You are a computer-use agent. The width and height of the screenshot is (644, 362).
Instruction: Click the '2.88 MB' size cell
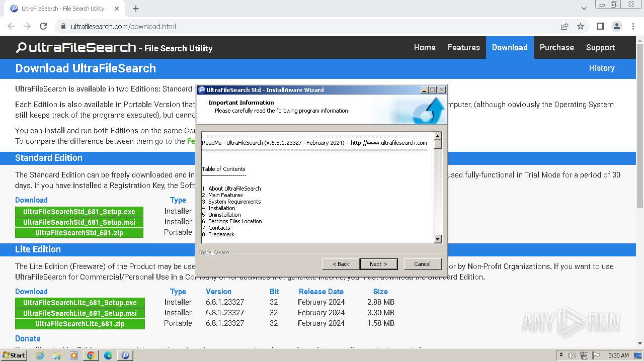381,302
